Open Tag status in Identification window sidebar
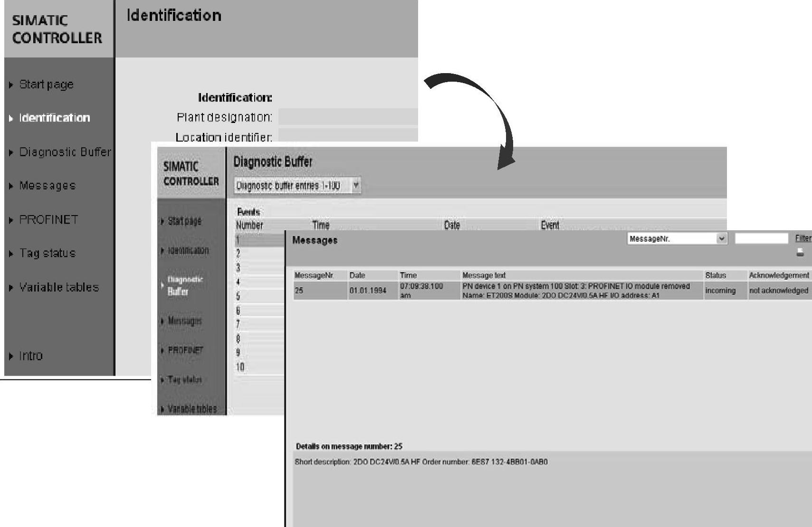 click(47, 253)
